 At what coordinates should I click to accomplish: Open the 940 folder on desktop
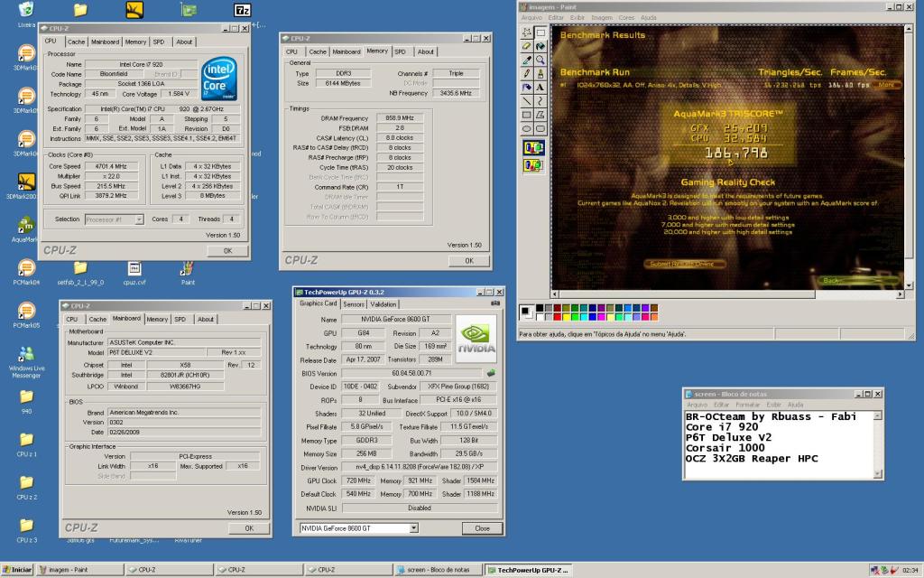[x=26, y=401]
